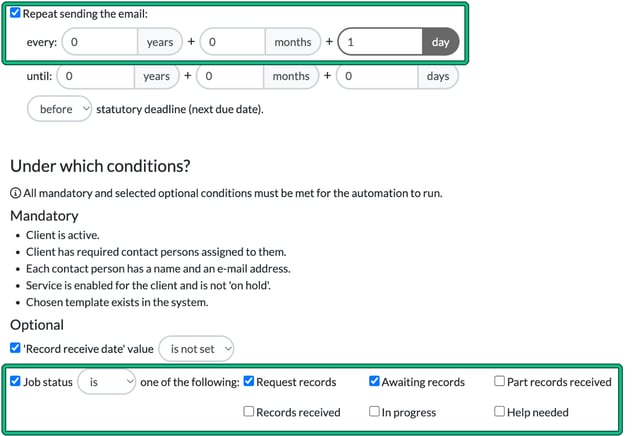Uncheck the 'Awaiting records' checkbox

pos(374,381)
